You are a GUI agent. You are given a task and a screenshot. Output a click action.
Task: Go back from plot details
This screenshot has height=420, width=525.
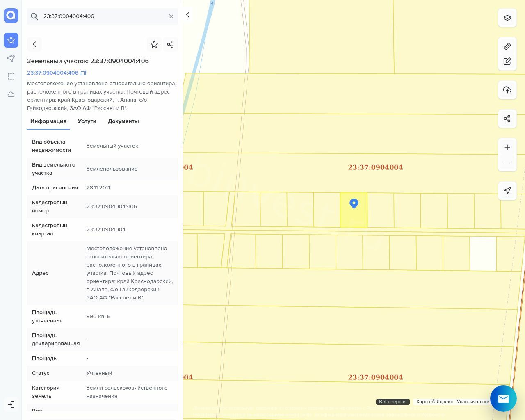point(34,44)
